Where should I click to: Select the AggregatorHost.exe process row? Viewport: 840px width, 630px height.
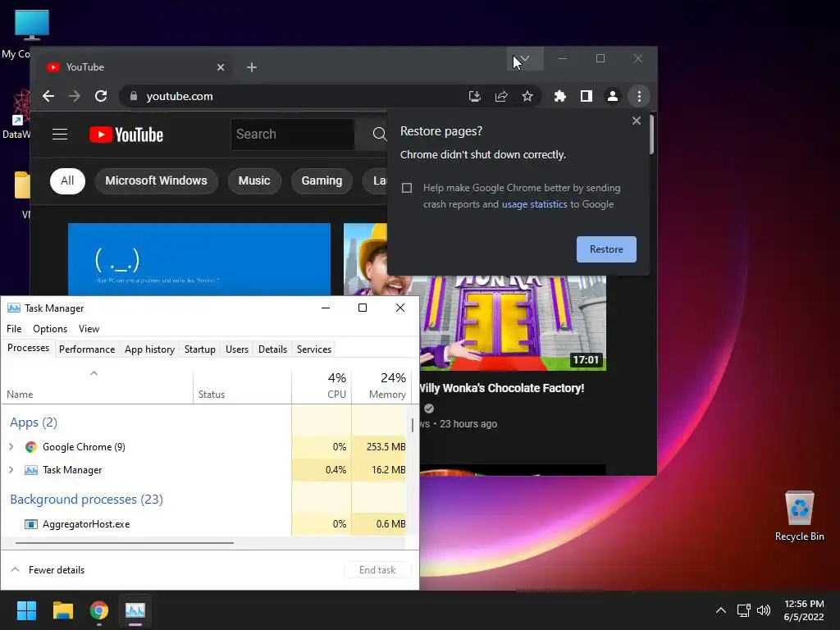click(203, 524)
